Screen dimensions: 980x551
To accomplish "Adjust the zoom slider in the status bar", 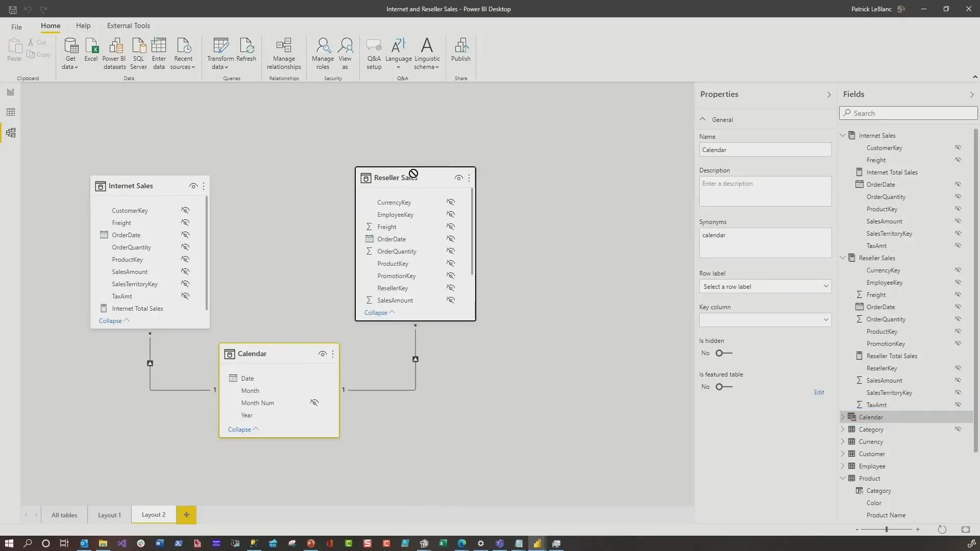I will [x=887, y=530].
